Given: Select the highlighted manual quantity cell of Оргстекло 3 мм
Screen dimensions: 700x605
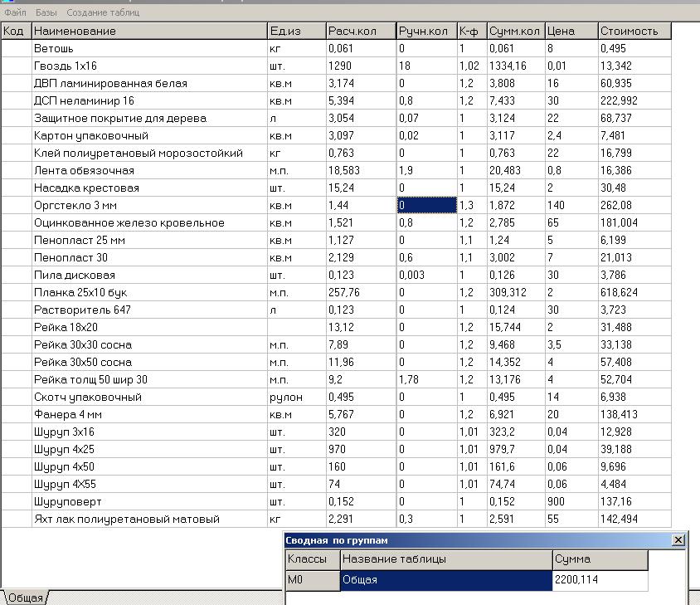Looking at the screenshot, I should pos(427,205).
